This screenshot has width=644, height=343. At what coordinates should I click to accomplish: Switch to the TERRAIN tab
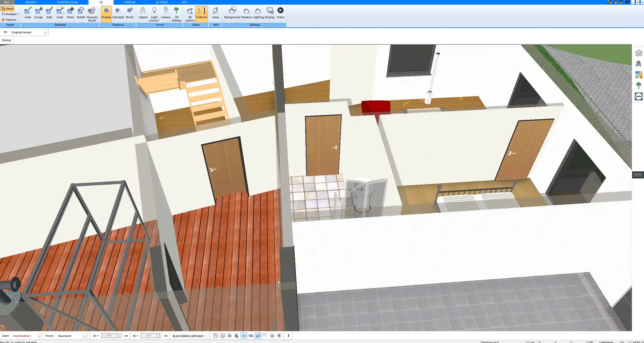130,2
